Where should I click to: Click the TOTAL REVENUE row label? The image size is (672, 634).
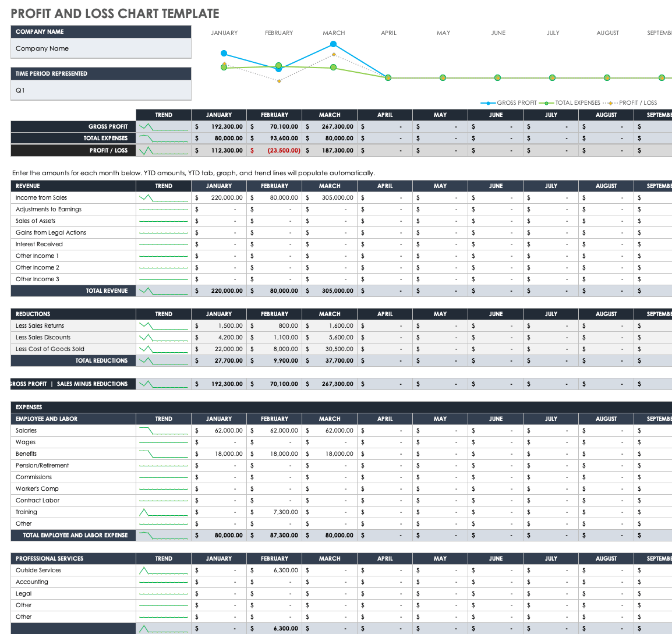click(x=107, y=291)
